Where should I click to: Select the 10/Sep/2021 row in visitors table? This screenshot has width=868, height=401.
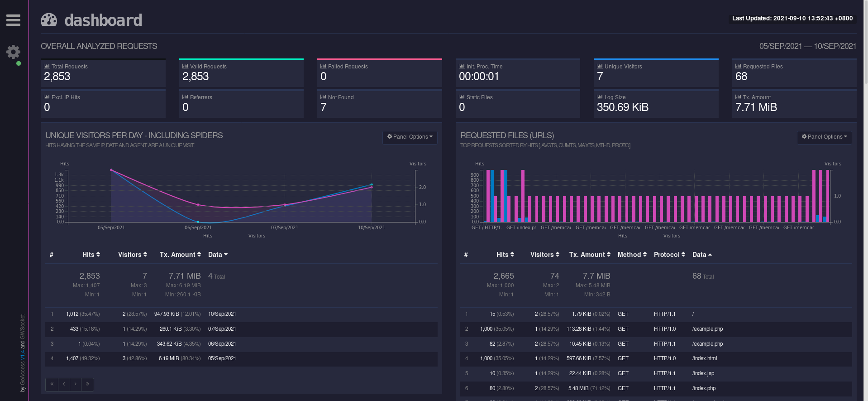pos(241,314)
